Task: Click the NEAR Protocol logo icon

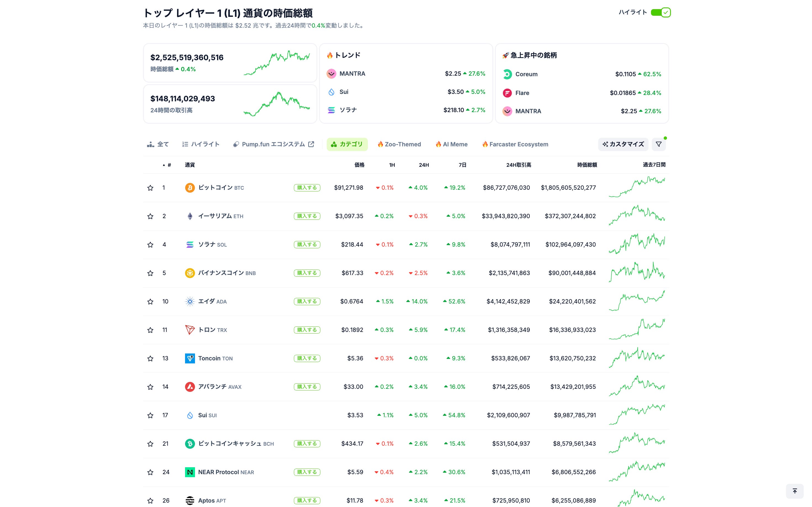Action: click(x=190, y=472)
